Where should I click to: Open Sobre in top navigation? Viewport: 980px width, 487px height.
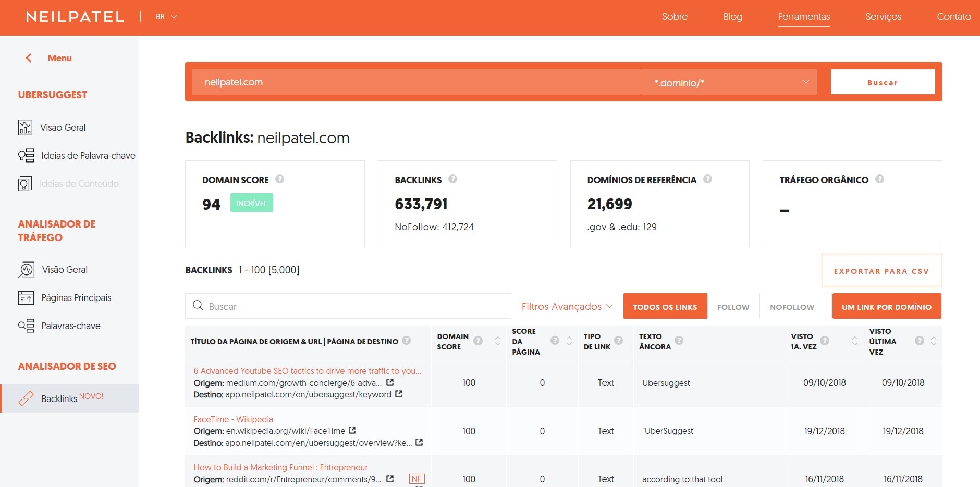(x=675, y=17)
